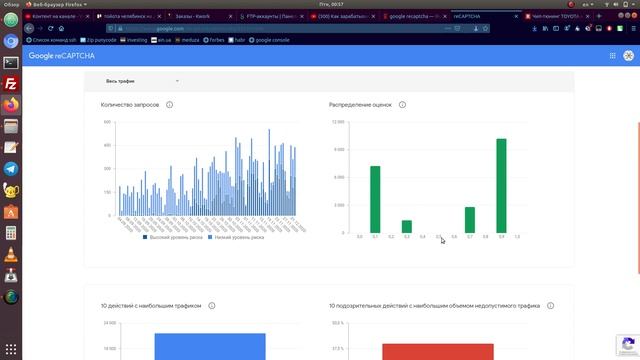Expand the Весь трафик dropdown
Viewport: 640px width, 360px height.
click(142, 81)
